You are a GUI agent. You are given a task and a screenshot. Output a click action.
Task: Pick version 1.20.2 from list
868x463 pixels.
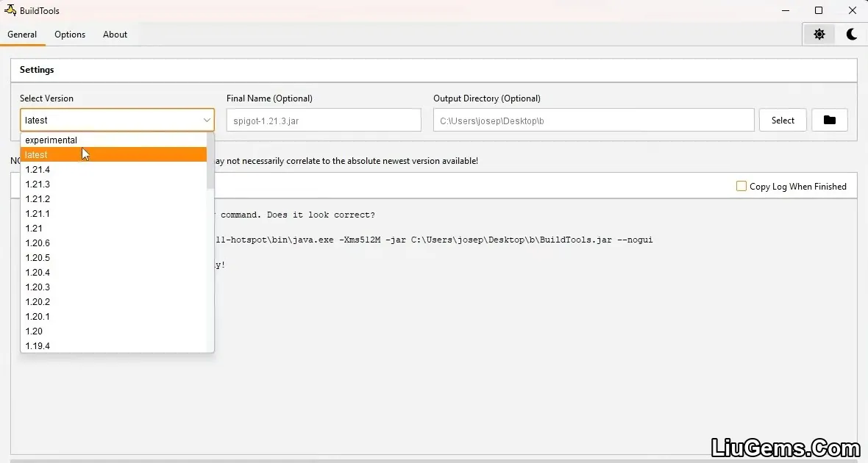click(113, 301)
